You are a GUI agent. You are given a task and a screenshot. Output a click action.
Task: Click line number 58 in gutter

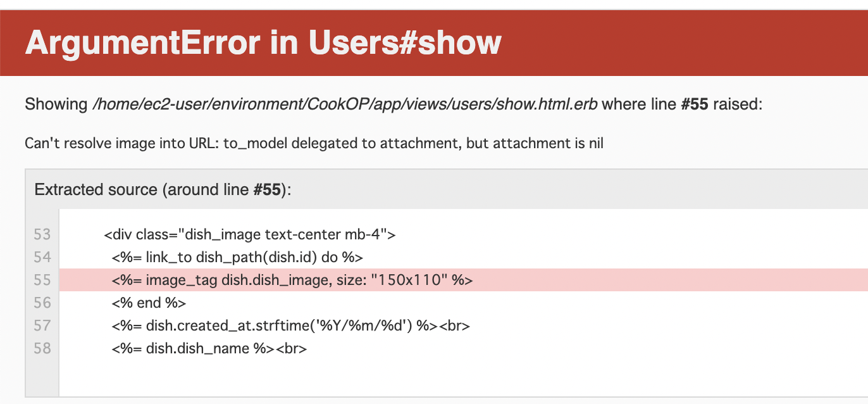[x=42, y=348]
